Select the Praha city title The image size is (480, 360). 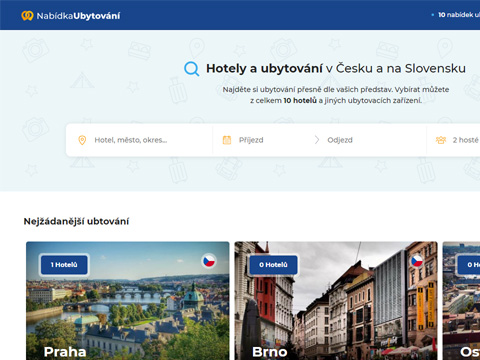(x=65, y=352)
